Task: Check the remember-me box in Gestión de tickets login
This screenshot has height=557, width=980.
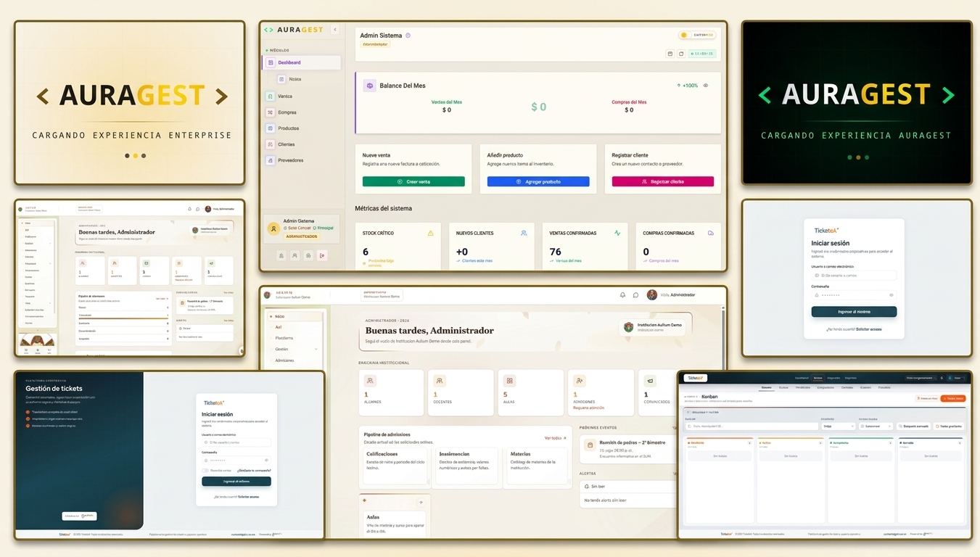Action: [x=205, y=470]
